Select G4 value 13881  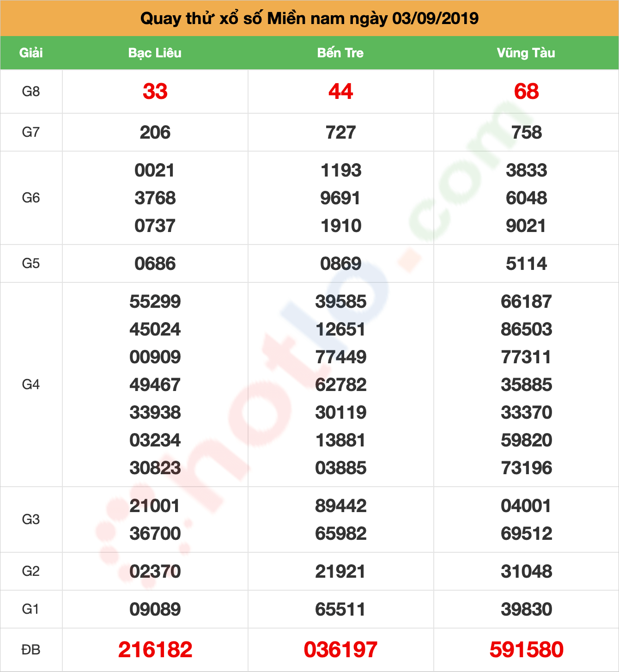point(341,440)
